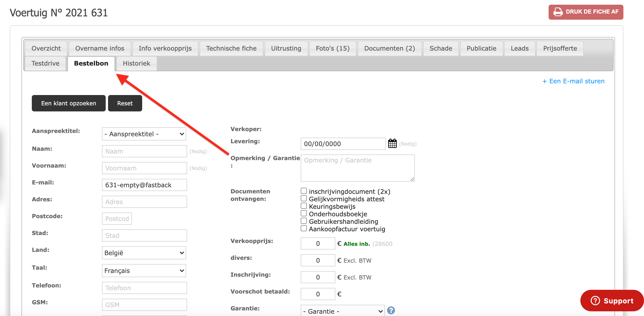Focus the Postcode input field
This screenshot has width=644, height=316.
(x=117, y=218)
